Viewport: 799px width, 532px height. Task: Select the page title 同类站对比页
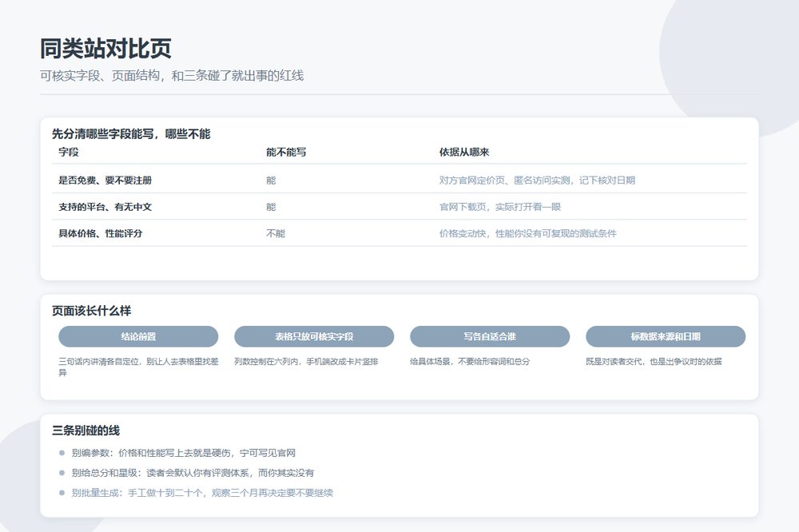pos(105,49)
